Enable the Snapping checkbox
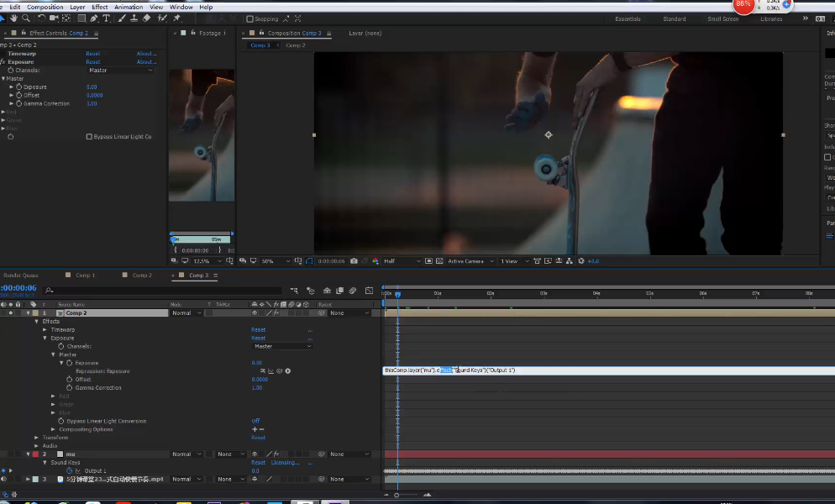Viewport: 835px width, 504px height. (249, 18)
